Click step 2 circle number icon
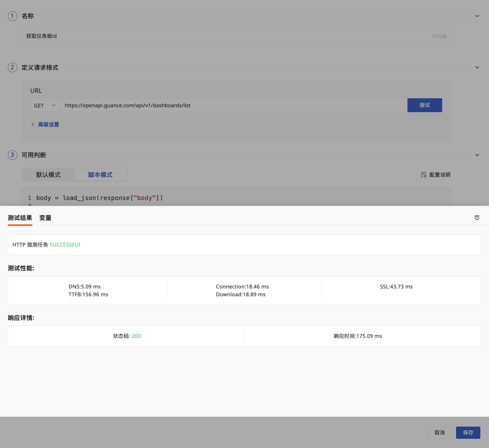This screenshot has width=489, height=448. coord(12,68)
